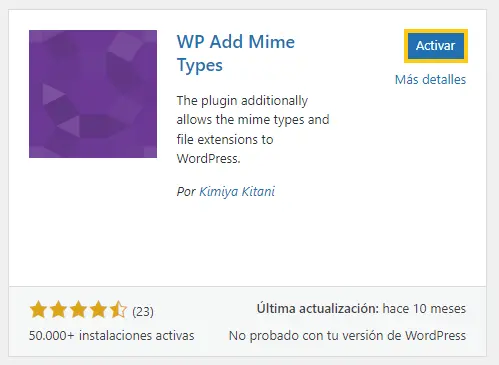Image resolution: width=499 pixels, height=365 pixels.
Task: Click the plugin description paragraph
Action: click(253, 129)
